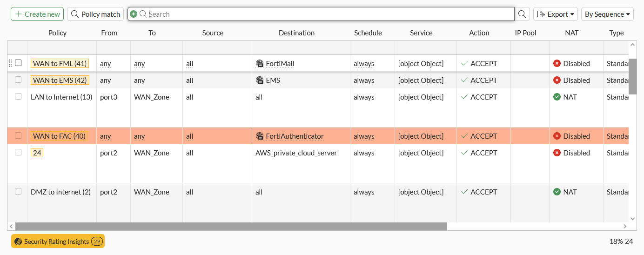Click the green plus filter icon in search bar
The height and width of the screenshot is (255, 644).
[x=134, y=14]
